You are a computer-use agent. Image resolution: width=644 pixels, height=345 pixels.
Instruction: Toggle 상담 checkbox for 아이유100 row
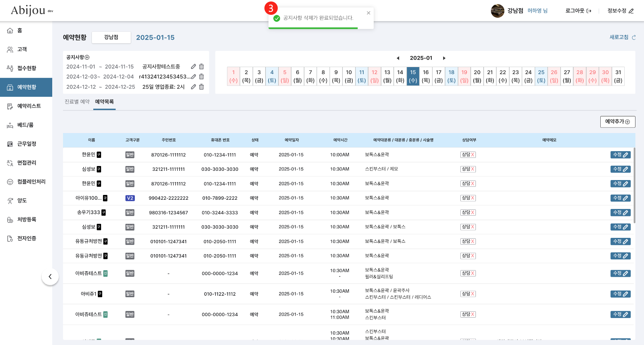(468, 198)
